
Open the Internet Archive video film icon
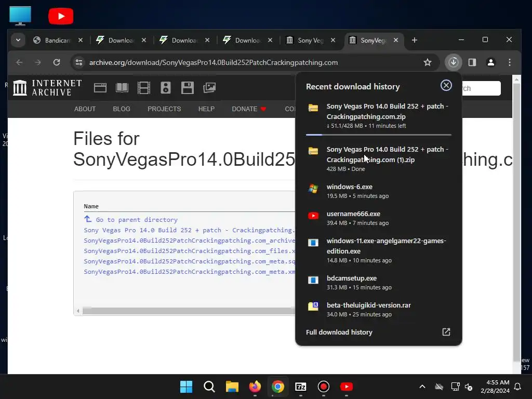coord(144,88)
